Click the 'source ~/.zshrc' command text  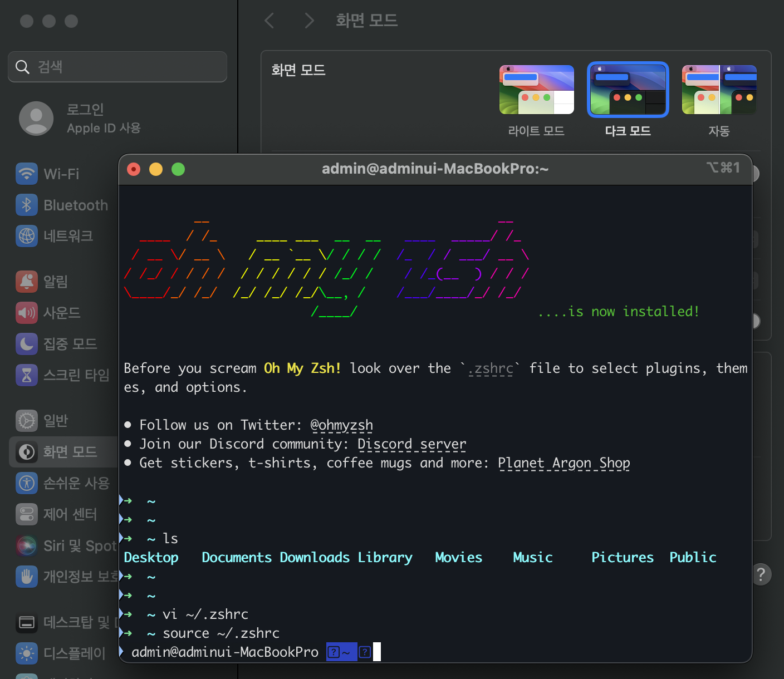coord(221,633)
